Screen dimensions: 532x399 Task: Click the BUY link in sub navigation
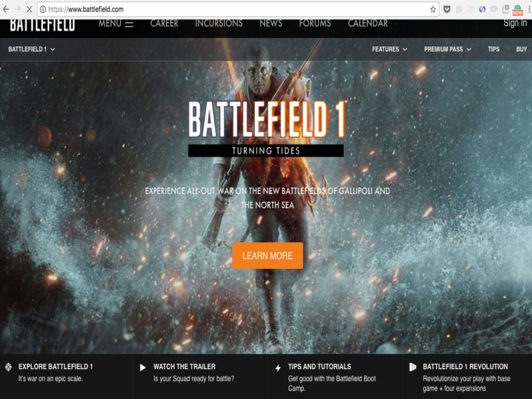pos(522,49)
